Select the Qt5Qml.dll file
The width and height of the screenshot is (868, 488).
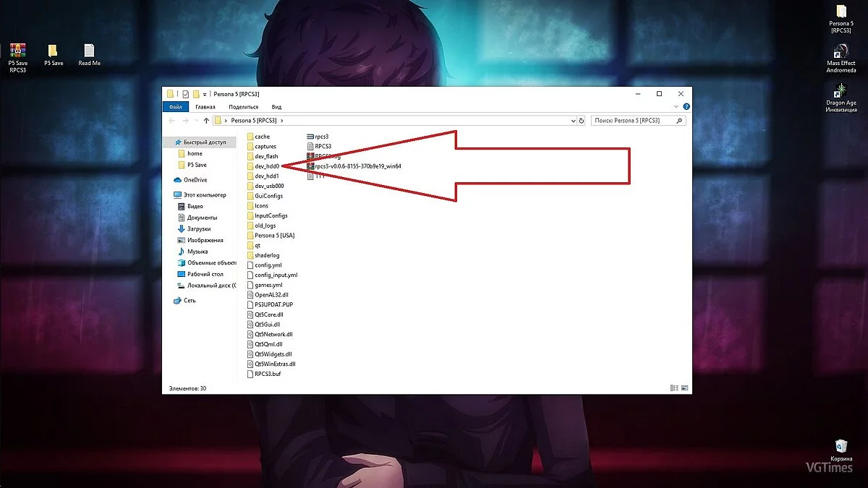(x=264, y=344)
